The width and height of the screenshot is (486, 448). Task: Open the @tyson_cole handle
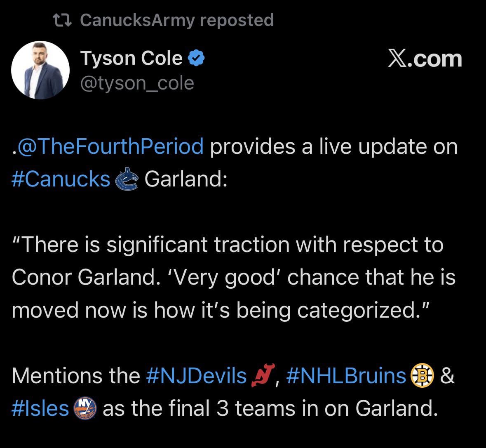tap(137, 83)
